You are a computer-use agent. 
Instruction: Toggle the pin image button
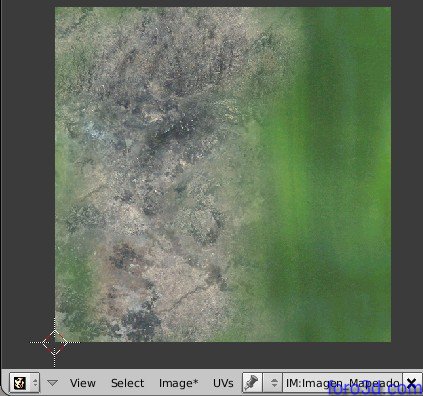click(252, 382)
